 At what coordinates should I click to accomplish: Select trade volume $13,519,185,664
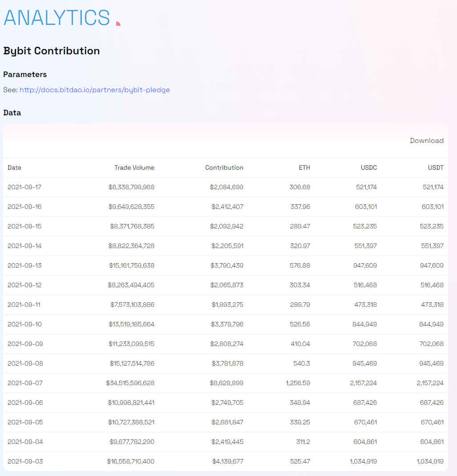point(132,324)
